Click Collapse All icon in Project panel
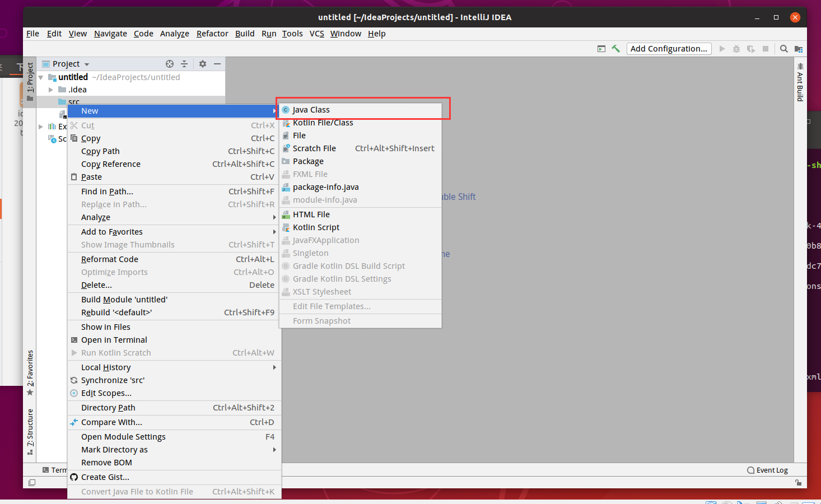 tap(184, 64)
